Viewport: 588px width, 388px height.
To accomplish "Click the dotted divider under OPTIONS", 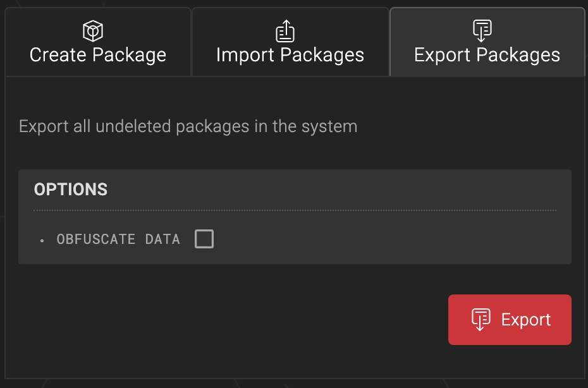I will click(295, 210).
